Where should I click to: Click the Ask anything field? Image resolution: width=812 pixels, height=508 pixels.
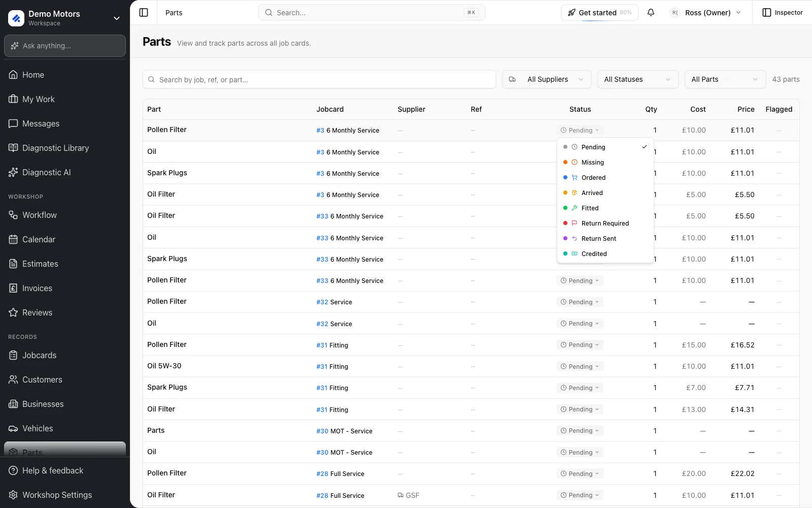(x=65, y=46)
